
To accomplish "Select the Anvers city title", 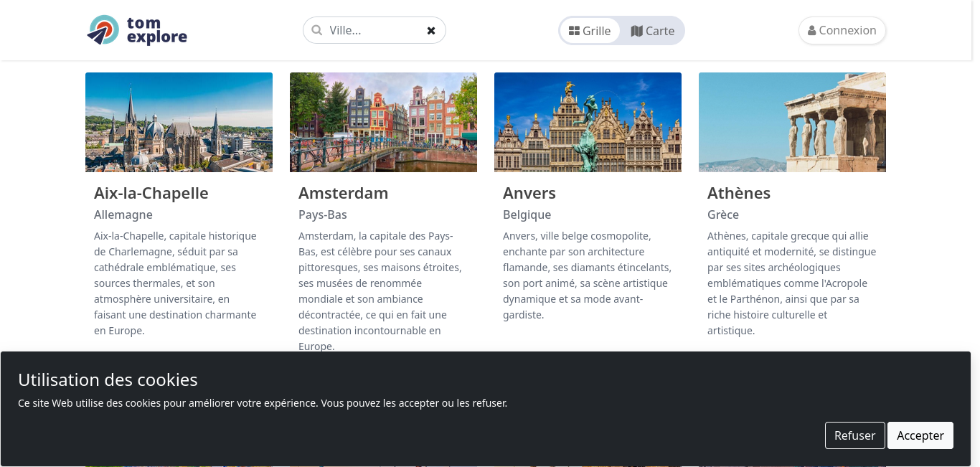I will pyautogui.click(x=529, y=193).
